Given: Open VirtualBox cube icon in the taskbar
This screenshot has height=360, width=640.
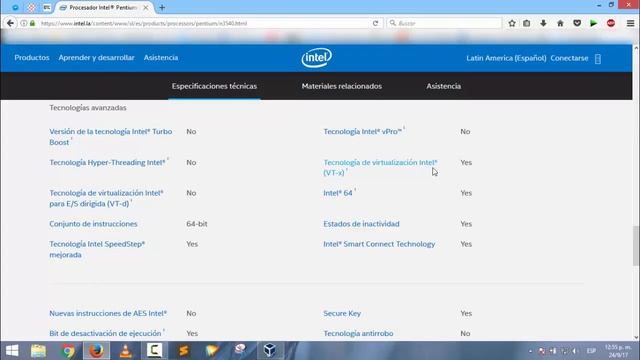Looking at the screenshot, I should 269,351.
